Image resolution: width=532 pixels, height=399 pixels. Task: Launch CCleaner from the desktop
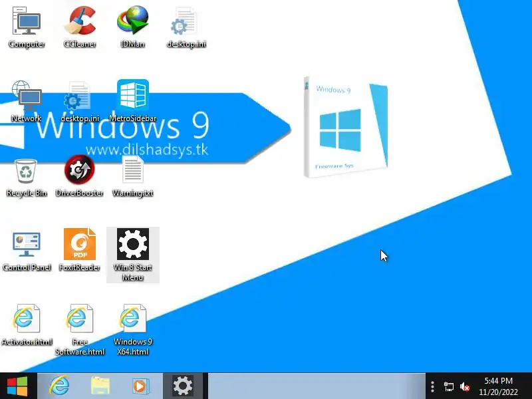click(x=80, y=27)
